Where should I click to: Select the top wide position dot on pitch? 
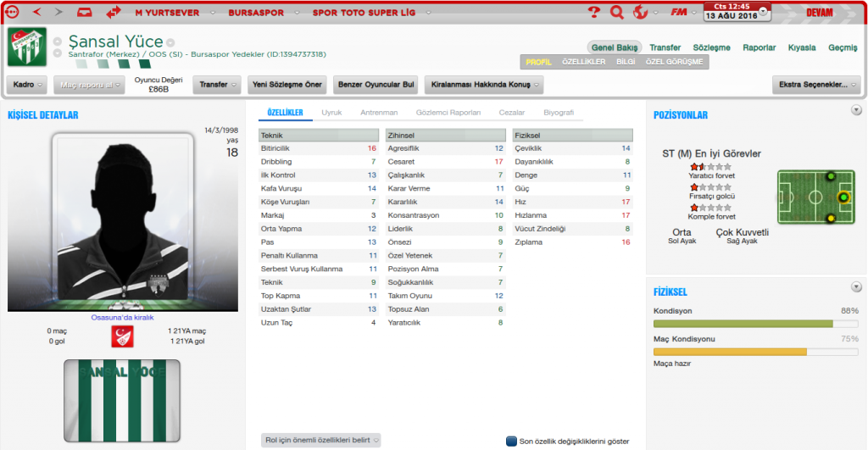831,176
